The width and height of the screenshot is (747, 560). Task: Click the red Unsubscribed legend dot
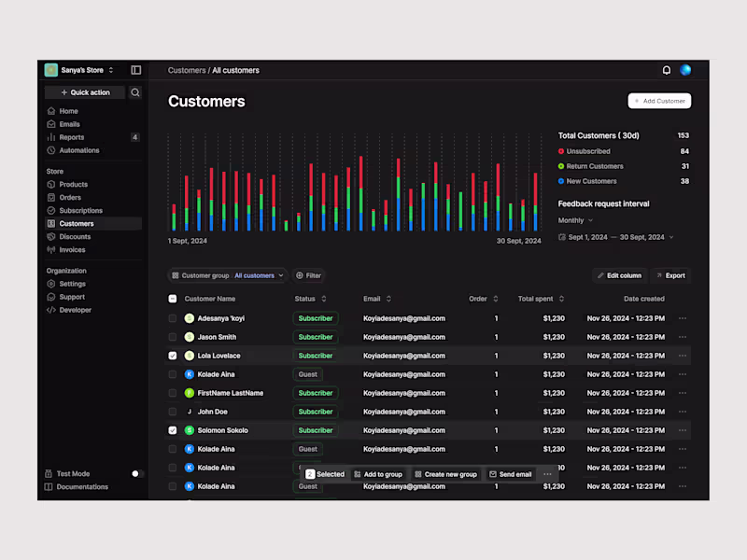tap(561, 151)
